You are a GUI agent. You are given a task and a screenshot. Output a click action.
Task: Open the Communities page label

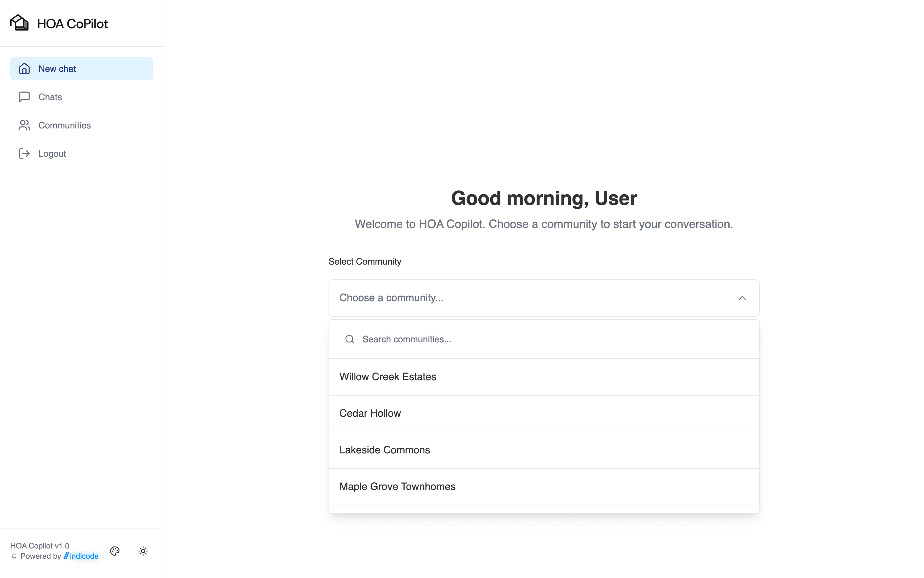point(64,125)
